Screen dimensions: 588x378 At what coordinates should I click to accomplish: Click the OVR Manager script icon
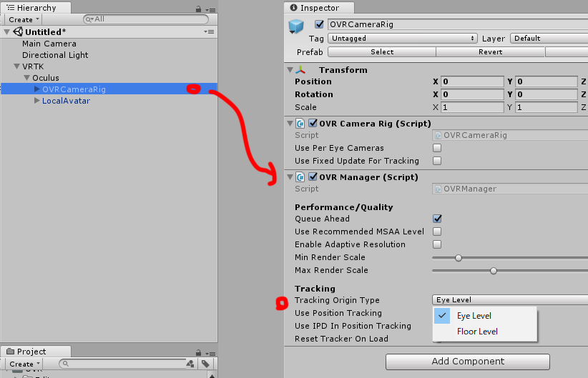tap(300, 176)
